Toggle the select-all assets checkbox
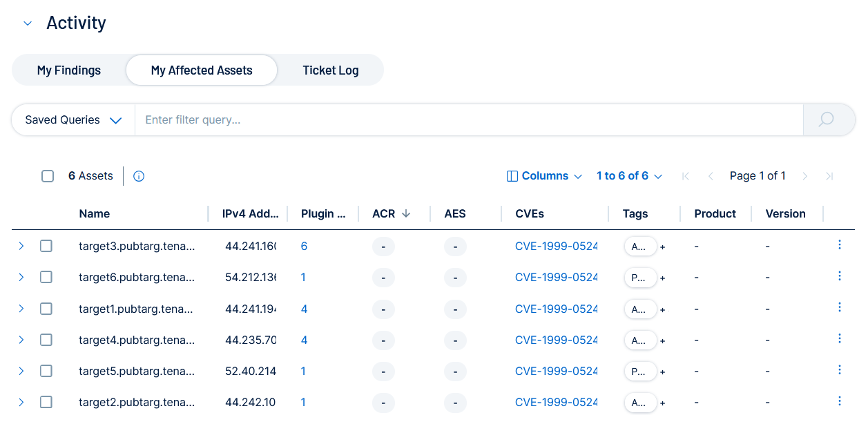Viewport: 868px width, 433px height. coord(48,176)
